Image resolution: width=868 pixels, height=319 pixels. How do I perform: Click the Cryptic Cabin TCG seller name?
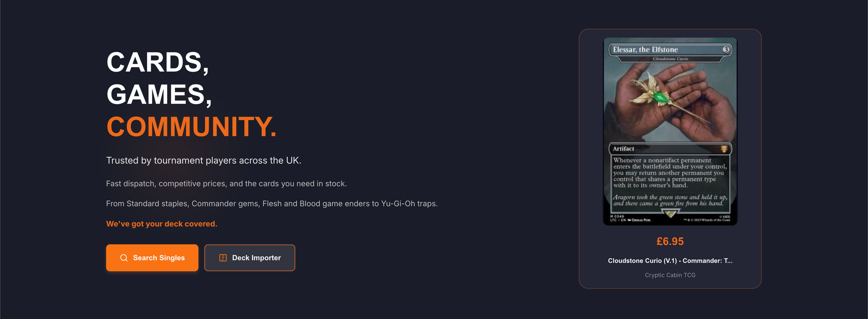click(670, 275)
